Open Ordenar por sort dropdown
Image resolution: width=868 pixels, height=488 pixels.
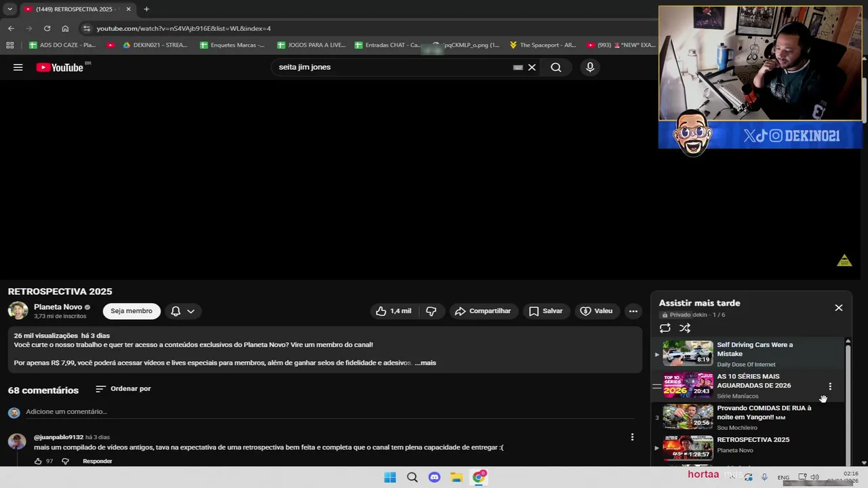[123, 389]
